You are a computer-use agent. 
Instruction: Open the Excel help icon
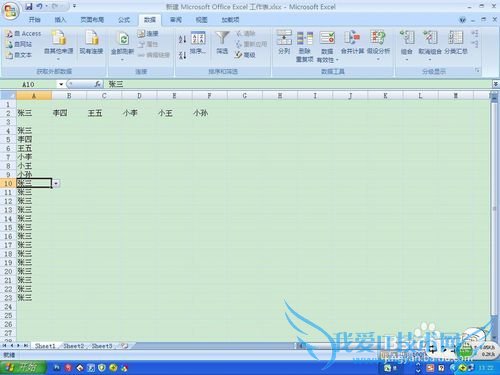coord(462,20)
